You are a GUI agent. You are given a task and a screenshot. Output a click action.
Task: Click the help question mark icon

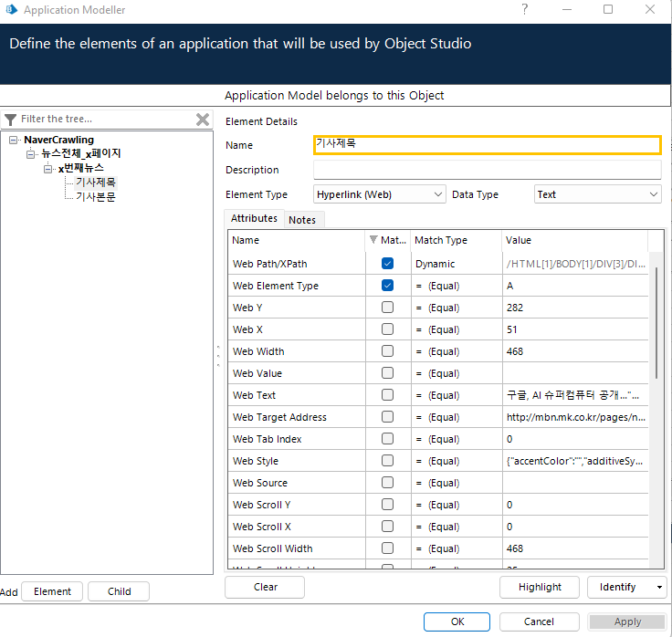(x=524, y=10)
